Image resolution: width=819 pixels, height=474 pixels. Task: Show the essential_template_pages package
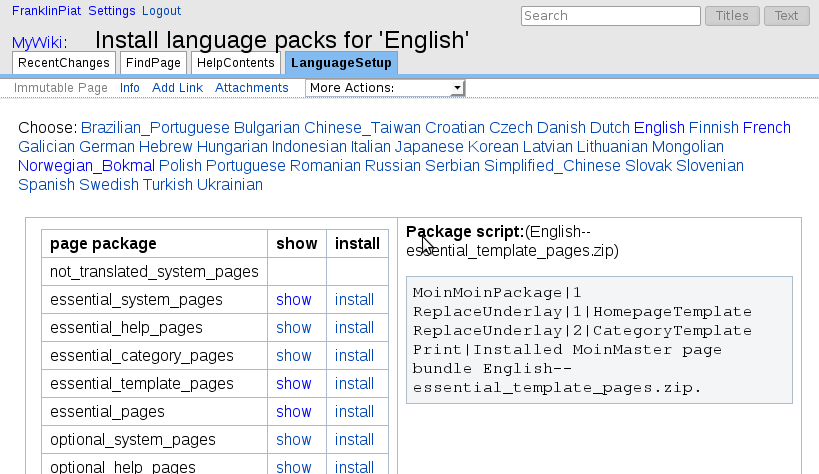294,384
